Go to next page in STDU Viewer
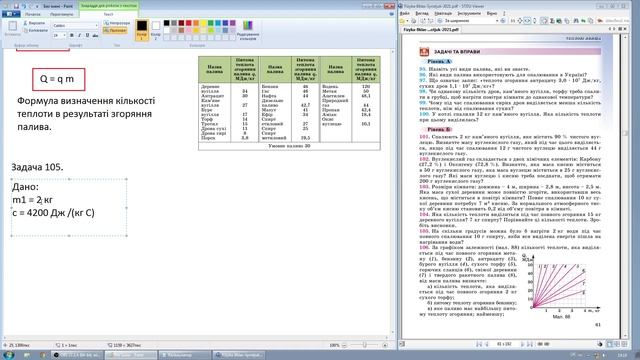 click(x=522, y=344)
